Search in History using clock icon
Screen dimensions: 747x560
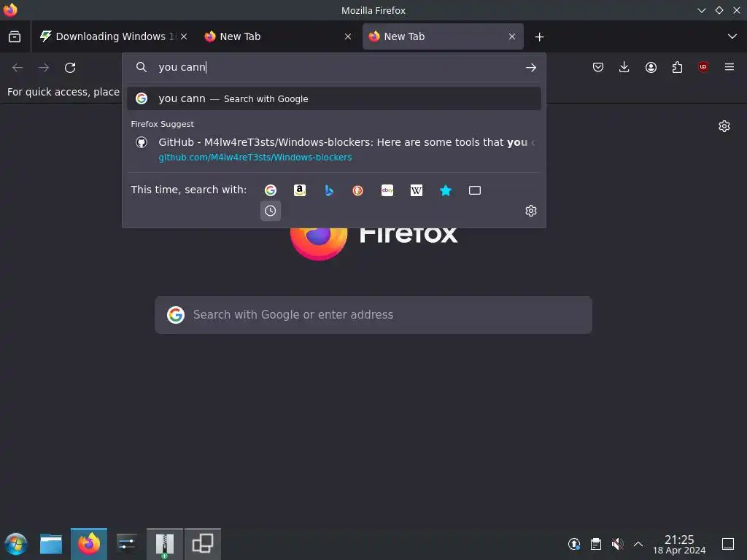pyautogui.click(x=271, y=211)
